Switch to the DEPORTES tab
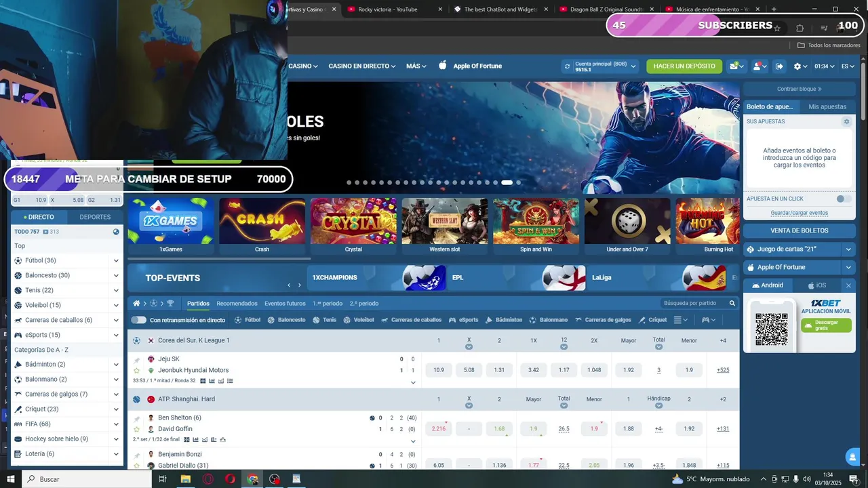Image resolution: width=868 pixels, height=488 pixels. [x=95, y=217]
